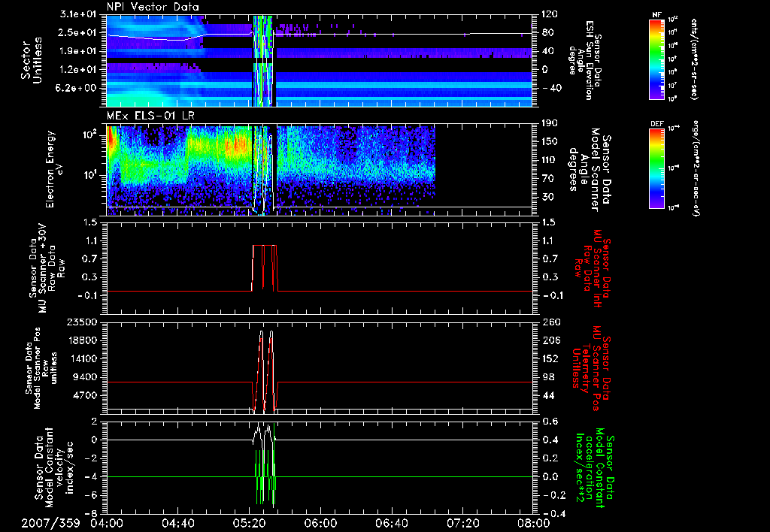Click the DEF color scale bar
Viewport: 770px width, 532px height.
[x=656, y=168]
